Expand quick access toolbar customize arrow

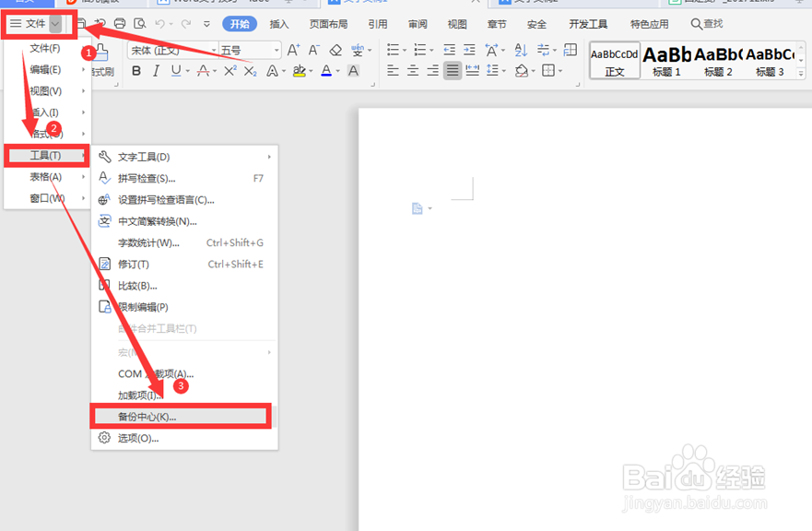click(206, 24)
